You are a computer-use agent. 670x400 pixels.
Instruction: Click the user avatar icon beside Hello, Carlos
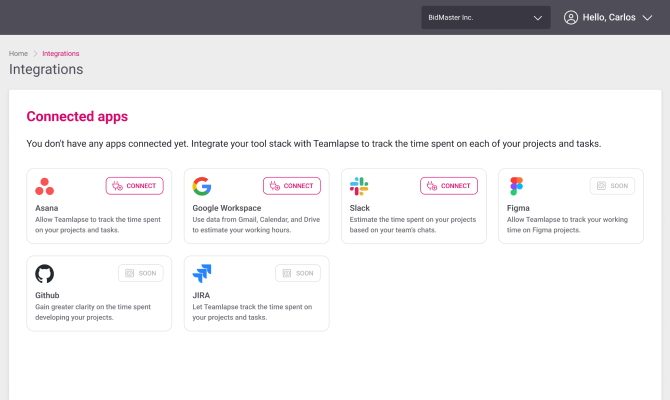pyautogui.click(x=571, y=18)
